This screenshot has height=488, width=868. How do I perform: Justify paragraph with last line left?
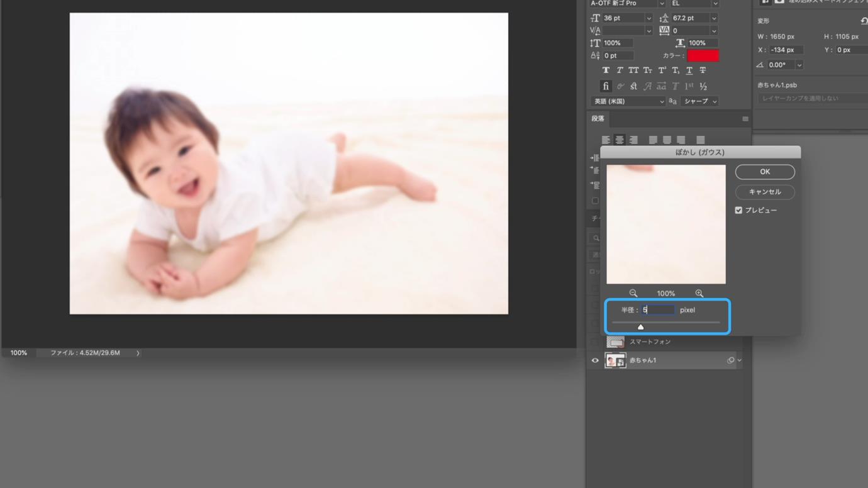653,140
